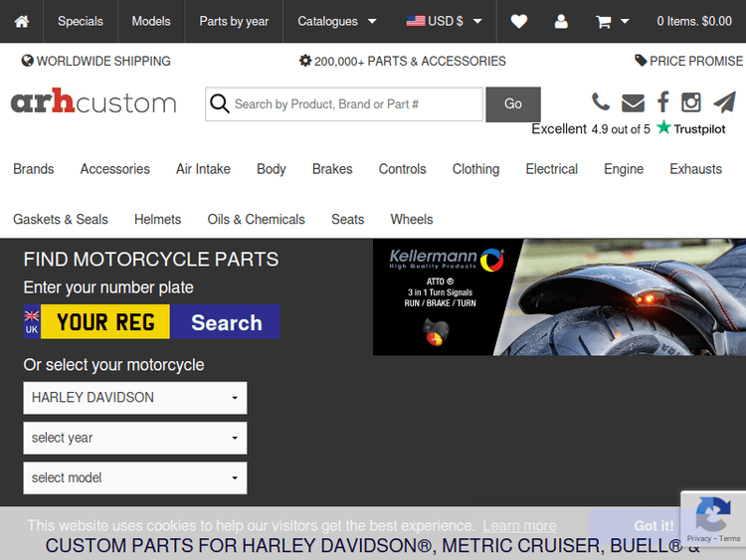Click the US flag currency icon
This screenshot has height=560, width=746.
(x=416, y=21)
